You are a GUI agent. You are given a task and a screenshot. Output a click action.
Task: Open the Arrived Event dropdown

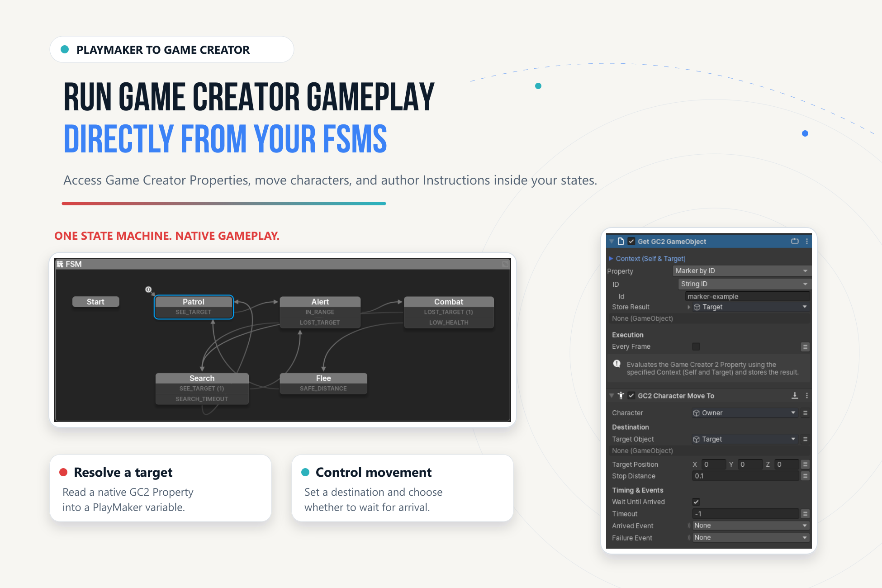pyautogui.click(x=751, y=526)
